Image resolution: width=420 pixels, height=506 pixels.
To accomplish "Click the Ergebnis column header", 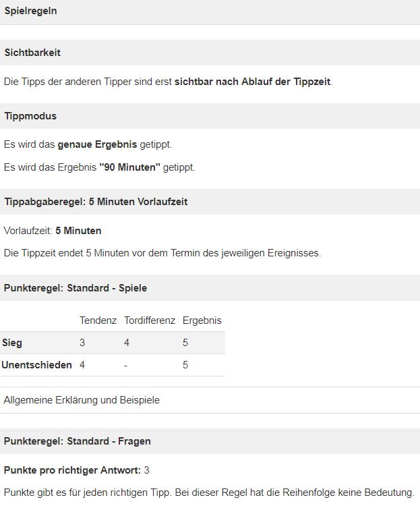I will click(202, 320).
